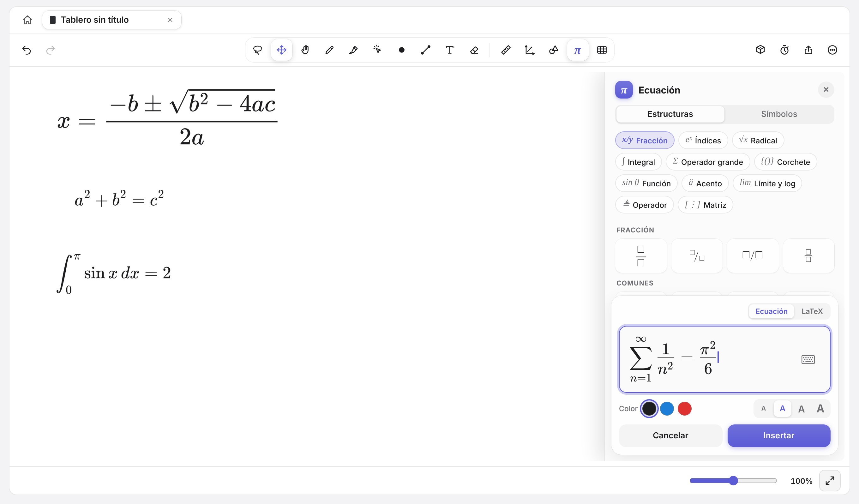Viewport: 859px width, 504px height.
Task: Click the redo arrow
Action: (50, 50)
